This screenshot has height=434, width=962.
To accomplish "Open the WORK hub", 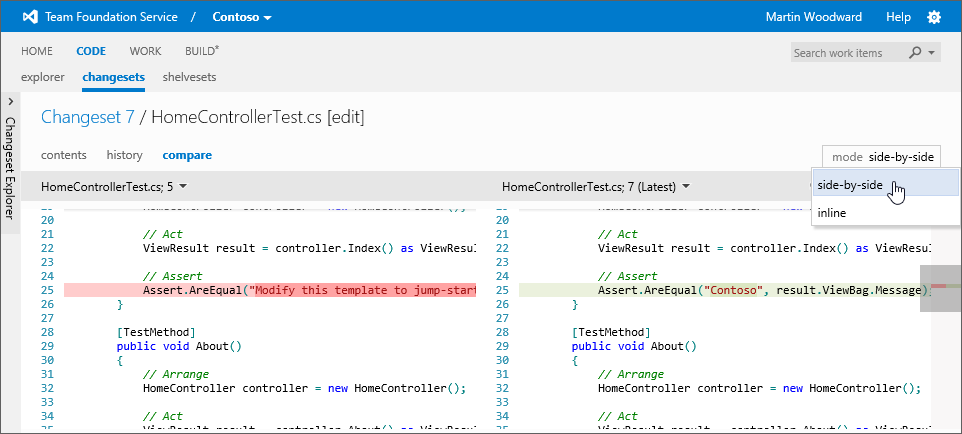I will pyautogui.click(x=145, y=52).
